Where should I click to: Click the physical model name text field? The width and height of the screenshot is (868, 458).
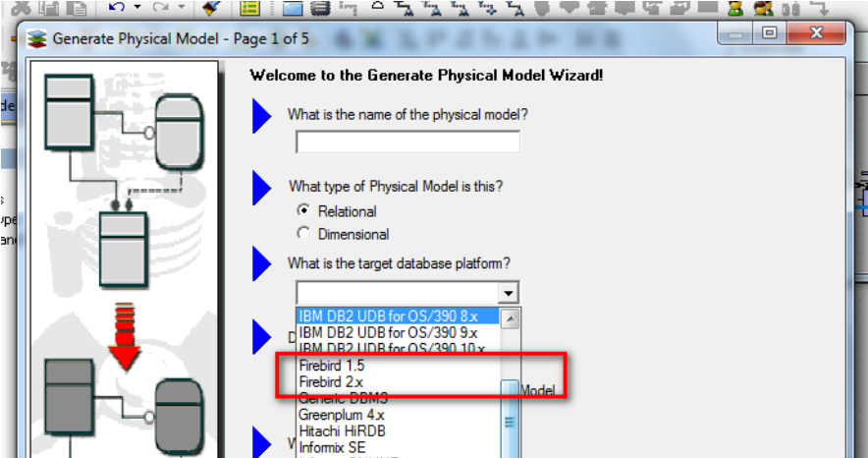coord(407,143)
